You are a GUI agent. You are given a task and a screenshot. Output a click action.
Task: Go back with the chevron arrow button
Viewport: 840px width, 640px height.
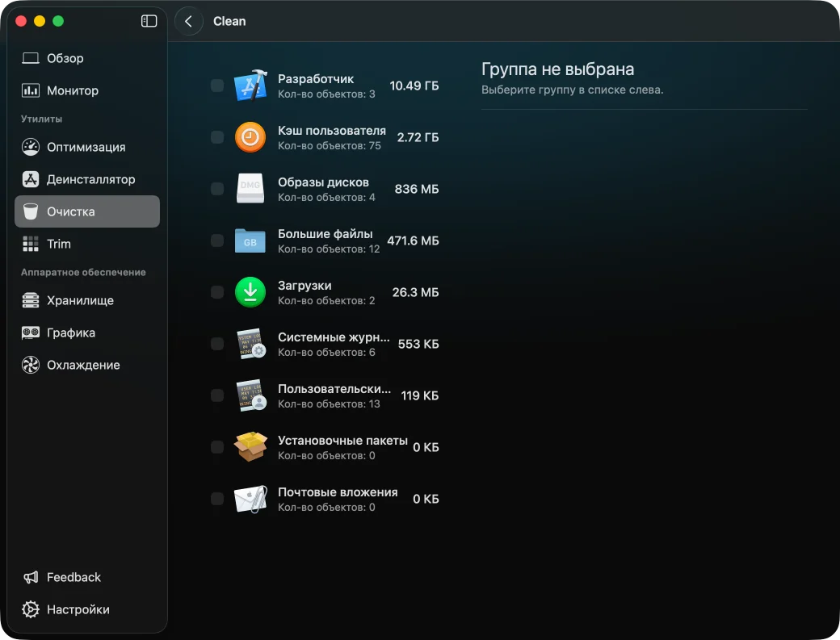click(188, 22)
